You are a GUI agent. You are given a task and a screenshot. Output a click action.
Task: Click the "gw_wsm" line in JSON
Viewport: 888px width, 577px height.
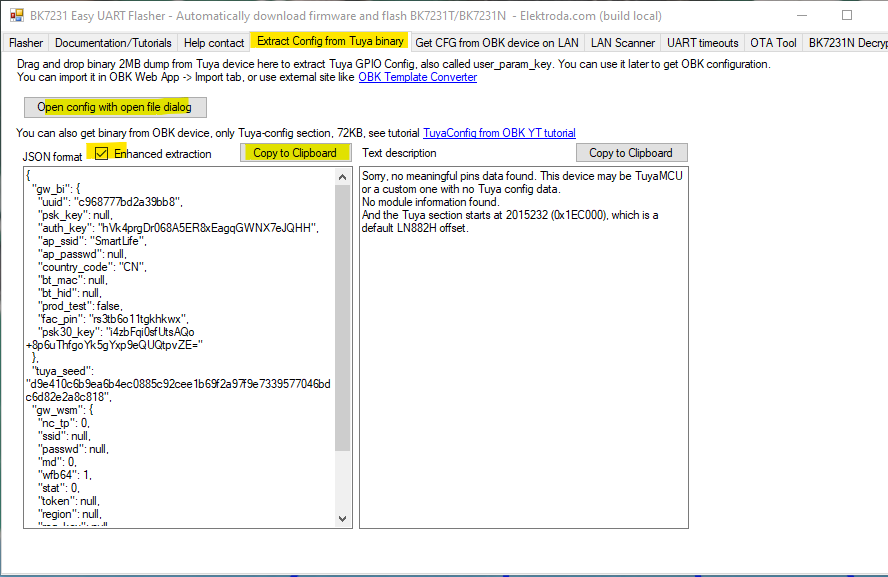click(x=62, y=411)
